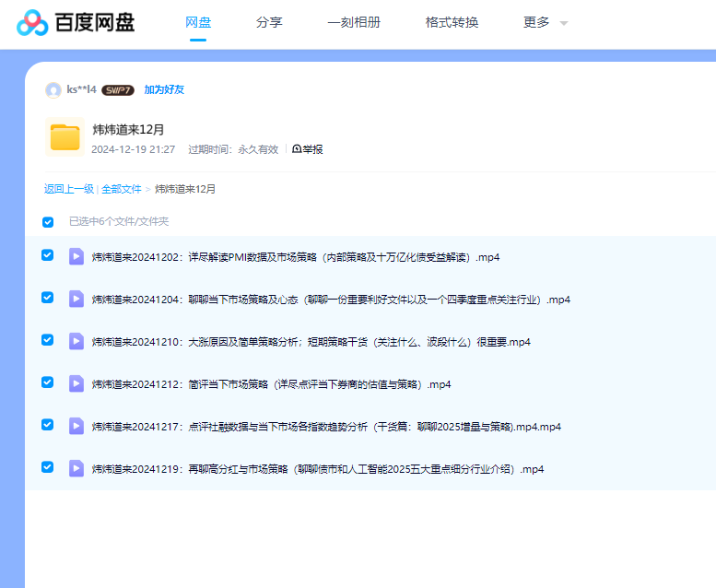The width and height of the screenshot is (716, 588).
Task: Click video icon of the 20241210 file
Action: coord(76,341)
